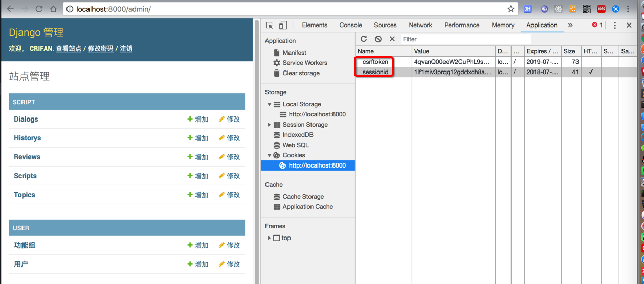The height and width of the screenshot is (284, 644).
Task: Expand the Session Storage tree
Action: pos(270,125)
